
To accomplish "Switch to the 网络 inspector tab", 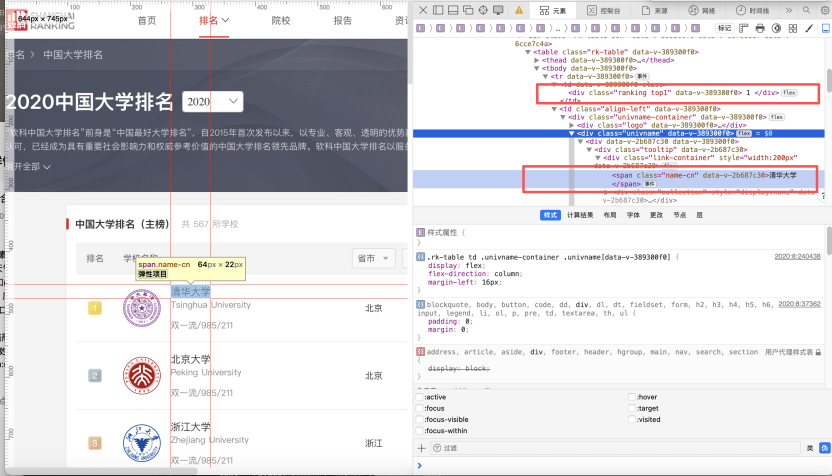I will [702, 11].
